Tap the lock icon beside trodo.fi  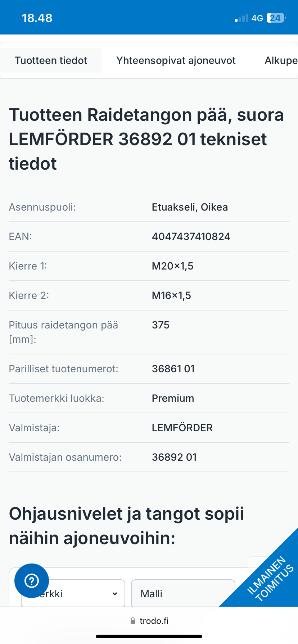click(133, 621)
